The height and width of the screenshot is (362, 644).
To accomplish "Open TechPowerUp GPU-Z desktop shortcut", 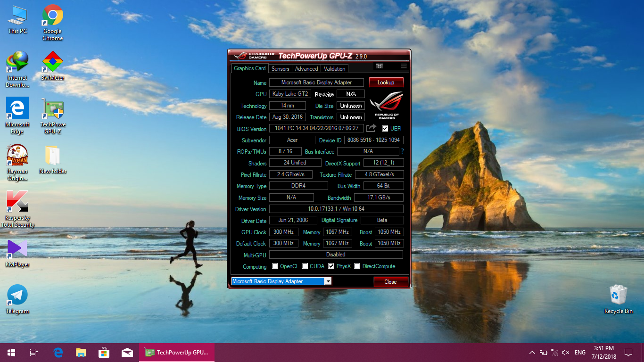I will click(53, 116).
